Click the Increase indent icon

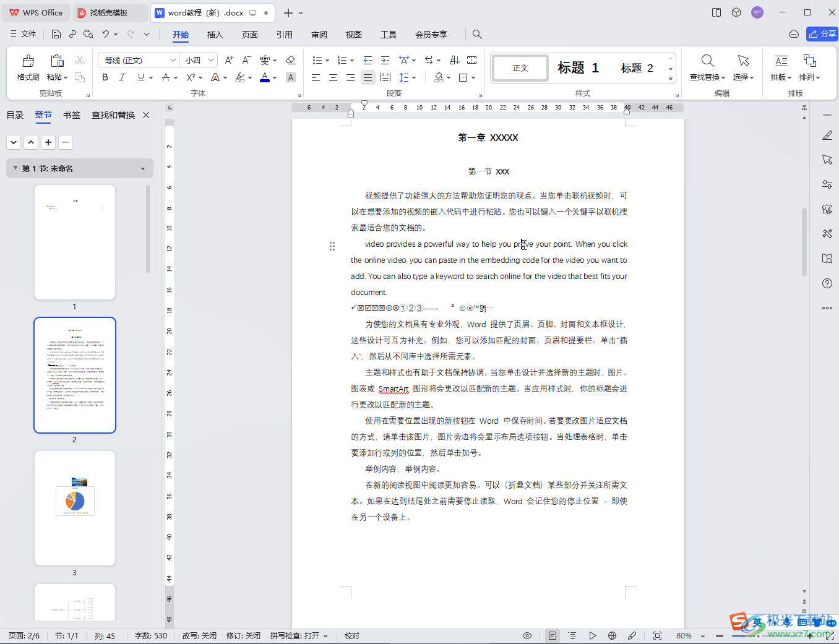385,60
